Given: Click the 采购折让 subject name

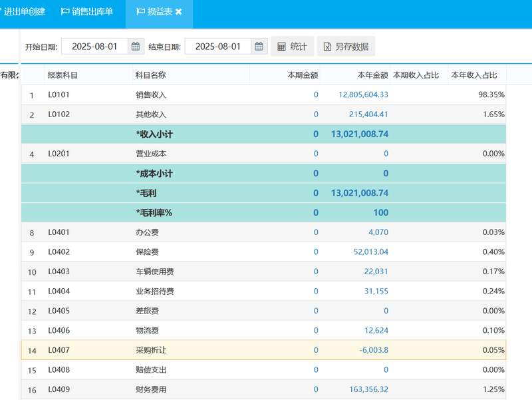Looking at the screenshot, I should (x=151, y=350).
